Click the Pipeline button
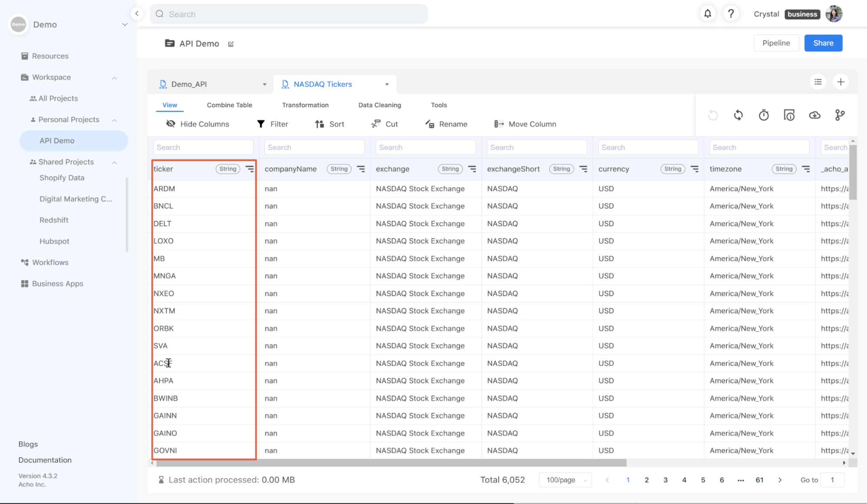 [775, 43]
